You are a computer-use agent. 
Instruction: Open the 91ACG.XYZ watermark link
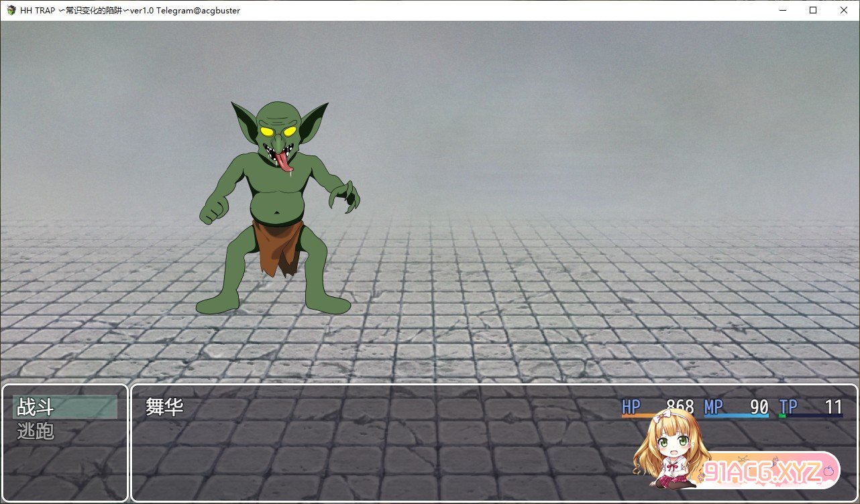766,472
